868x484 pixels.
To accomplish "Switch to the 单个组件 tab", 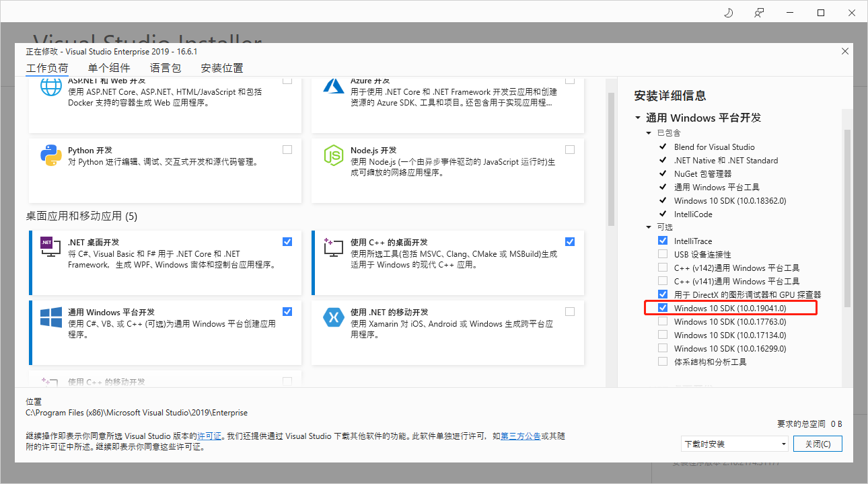I will pos(109,68).
